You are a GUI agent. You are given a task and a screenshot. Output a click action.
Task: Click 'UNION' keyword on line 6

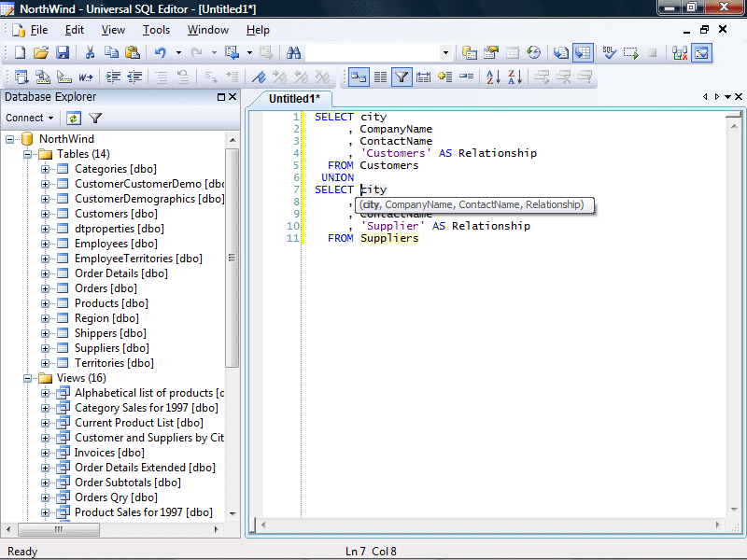click(338, 177)
